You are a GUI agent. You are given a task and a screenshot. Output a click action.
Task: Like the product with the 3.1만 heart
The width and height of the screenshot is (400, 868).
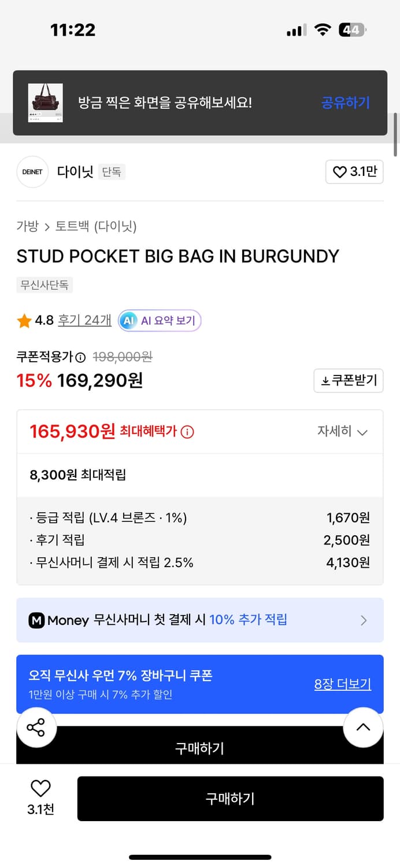[x=354, y=172]
